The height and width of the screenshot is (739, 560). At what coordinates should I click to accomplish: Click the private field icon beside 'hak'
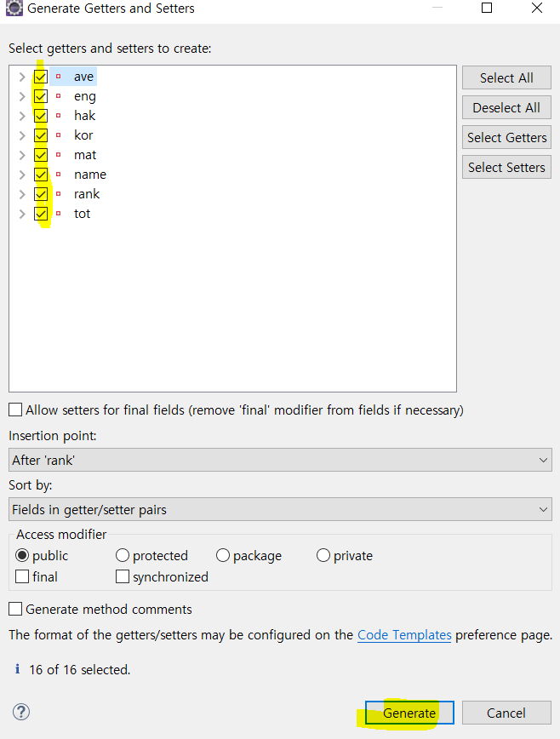click(59, 116)
